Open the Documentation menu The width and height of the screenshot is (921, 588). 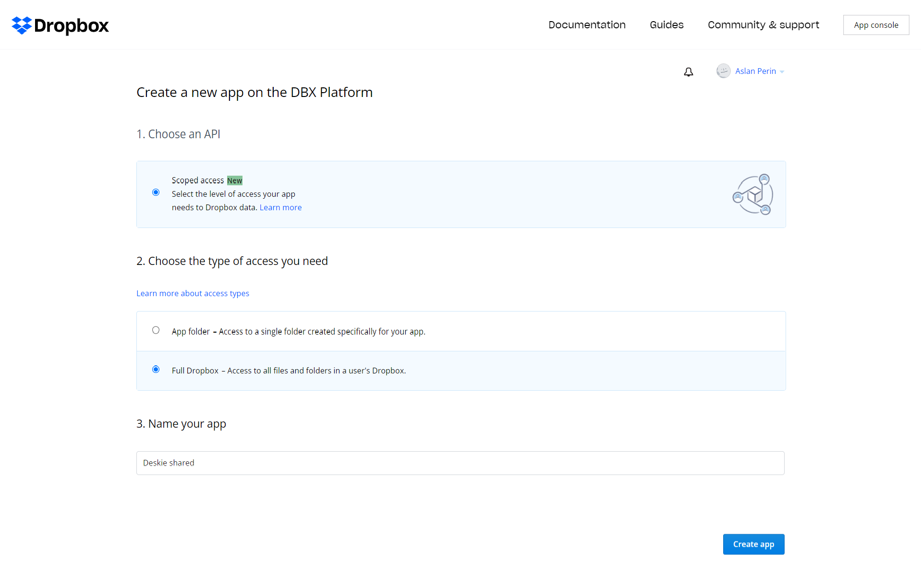pyautogui.click(x=587, y=25)
